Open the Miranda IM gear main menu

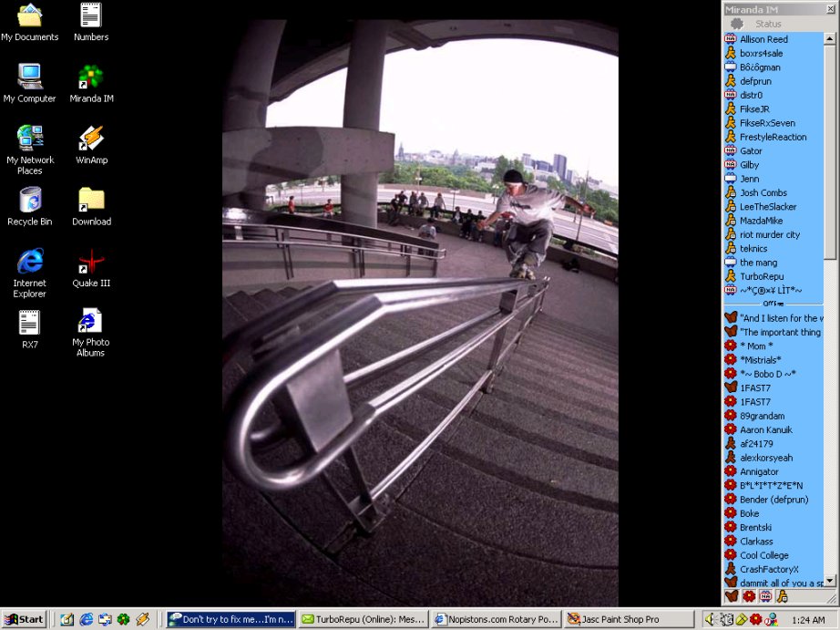pos(737,24)
